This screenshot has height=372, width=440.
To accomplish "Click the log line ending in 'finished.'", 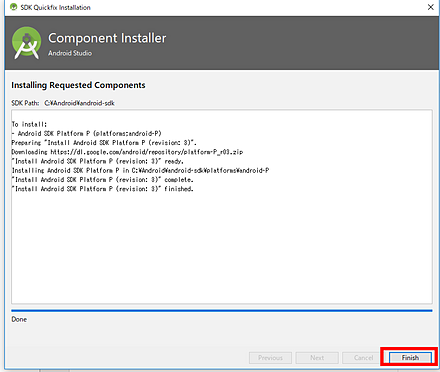I will [102, 189].
